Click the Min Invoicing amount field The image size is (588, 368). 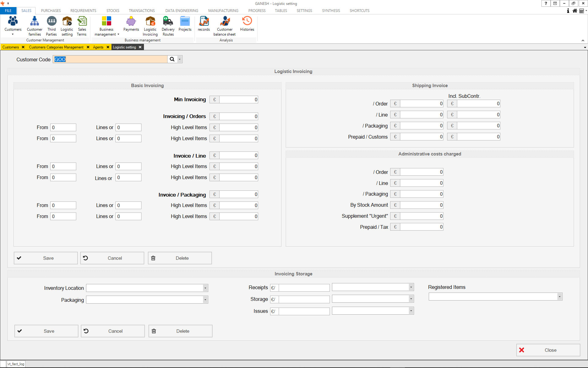click(x=239, y=100)
